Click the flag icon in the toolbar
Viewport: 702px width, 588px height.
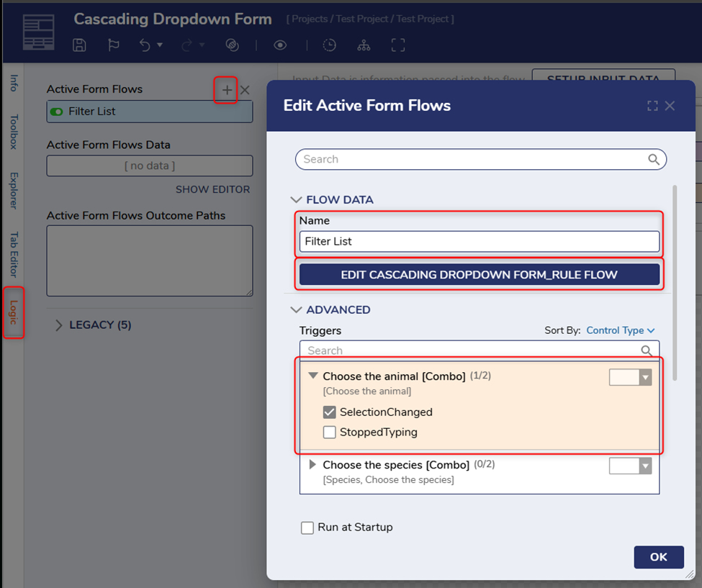coord(114,45)
